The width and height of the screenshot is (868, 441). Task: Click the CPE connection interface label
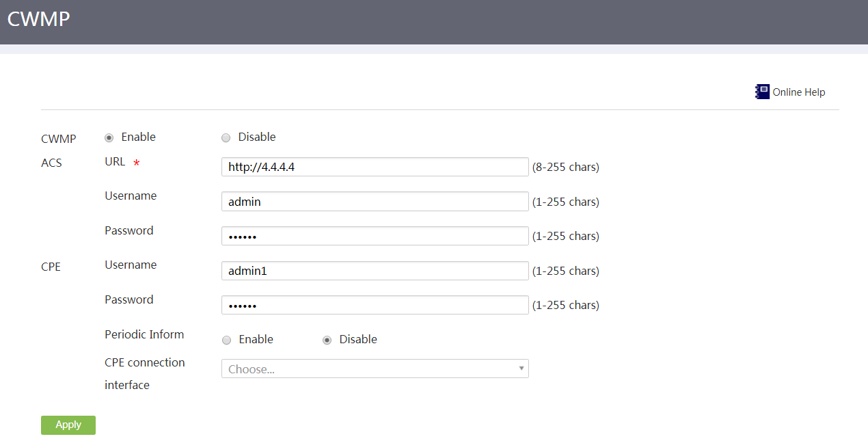point(145,373)
